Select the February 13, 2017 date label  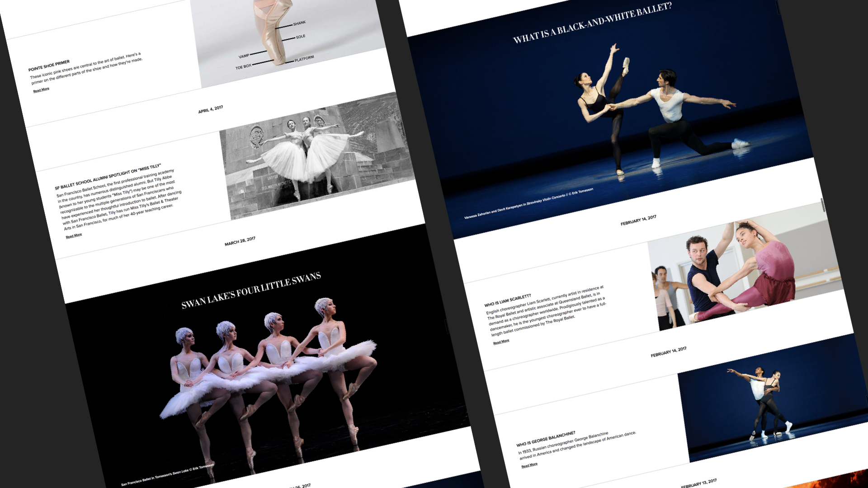pyautogui.click(x=698, y=483)
